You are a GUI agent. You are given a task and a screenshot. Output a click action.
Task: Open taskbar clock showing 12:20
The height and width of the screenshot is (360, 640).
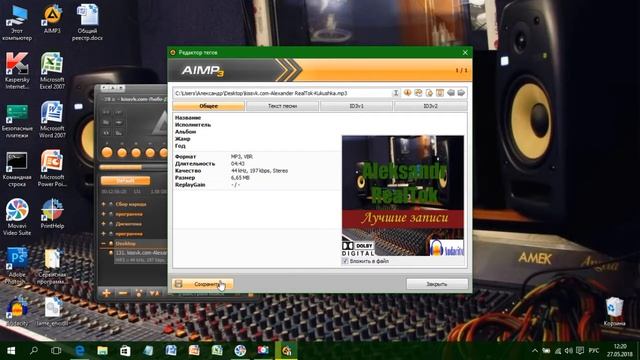(x=620, y=350)
